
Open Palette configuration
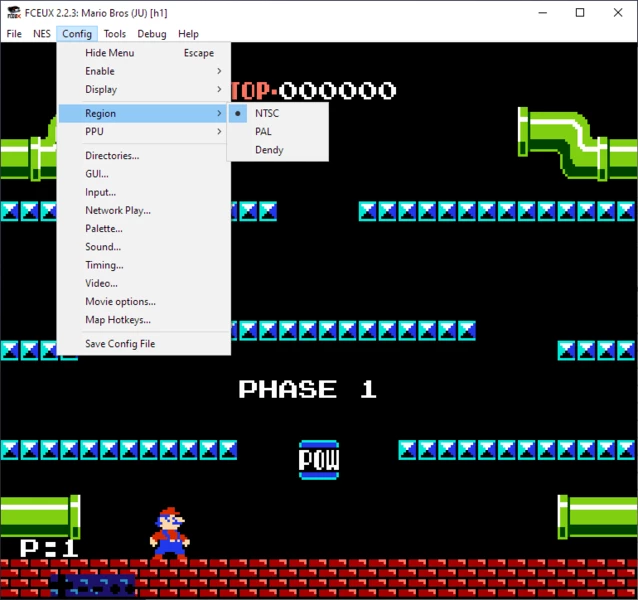coord(144,229)
